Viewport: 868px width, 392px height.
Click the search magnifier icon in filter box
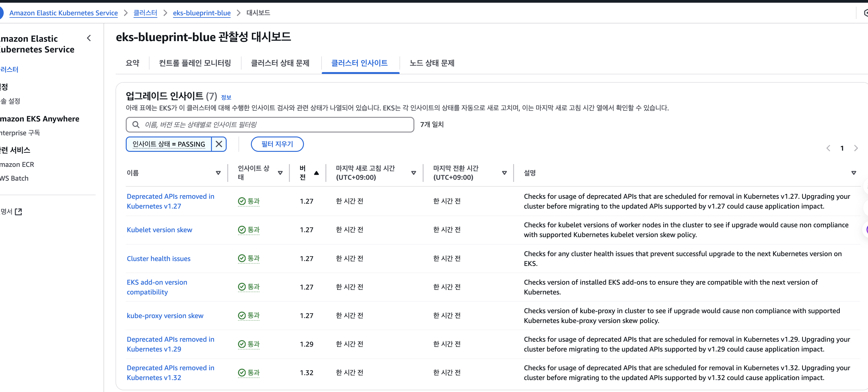(x=136, y=125)
